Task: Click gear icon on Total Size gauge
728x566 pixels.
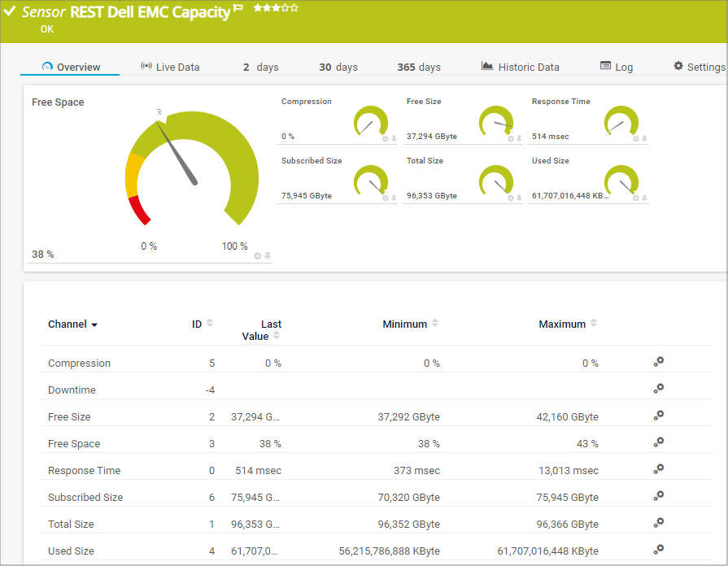Action: pos(511,198)
